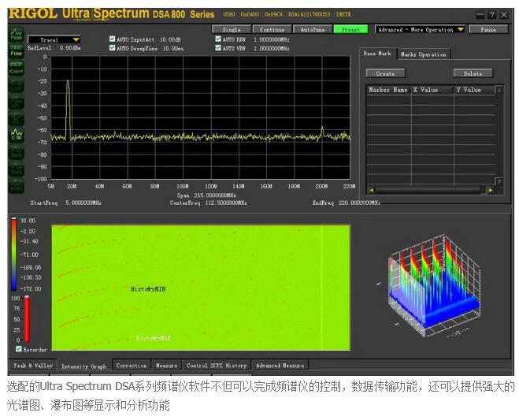Screen dimensions: 519x420
Task: Click the green Preset button
Action: (x=350, y=30)
